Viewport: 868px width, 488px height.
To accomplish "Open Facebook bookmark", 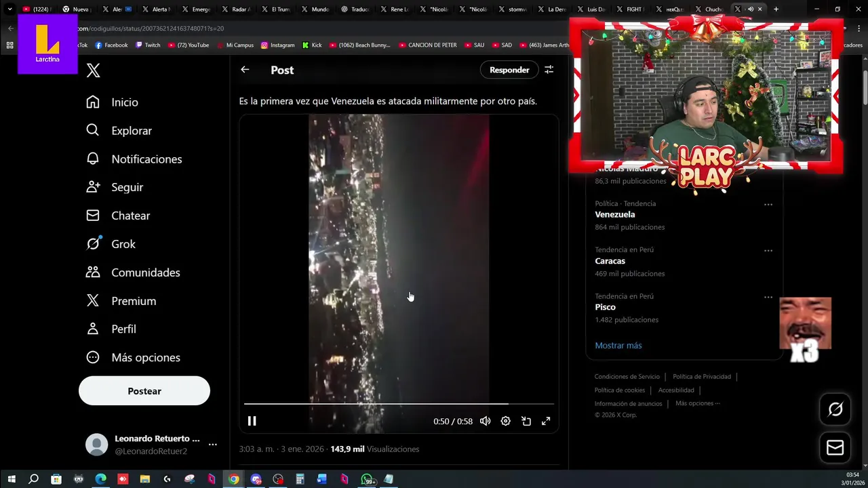I will coord(111,45).
